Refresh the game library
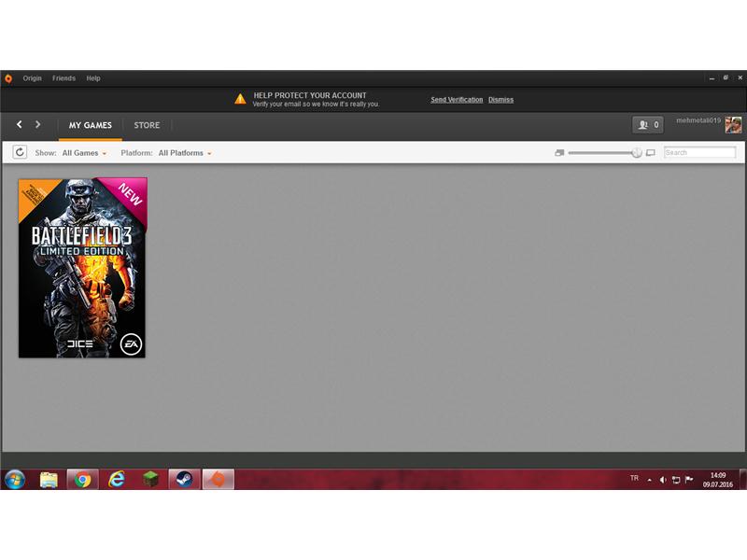The width and height of the screenshot is (747, 560). pos(20,152)
